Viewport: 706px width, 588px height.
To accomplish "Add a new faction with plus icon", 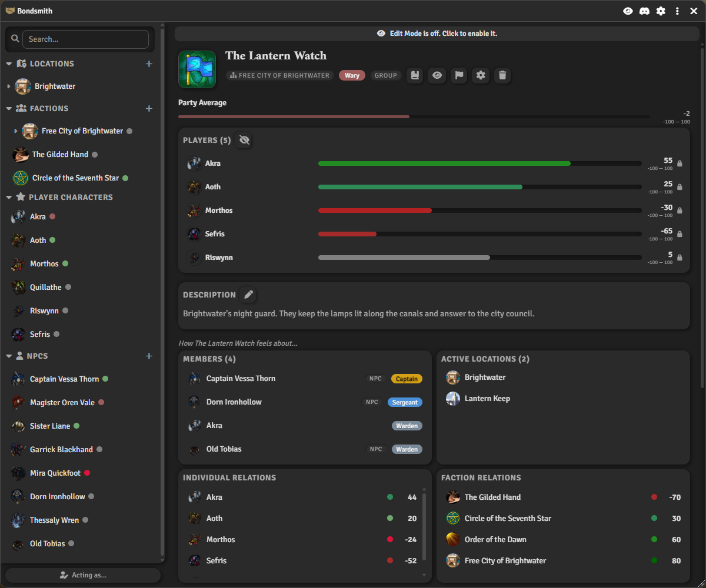I will (149, 108).
